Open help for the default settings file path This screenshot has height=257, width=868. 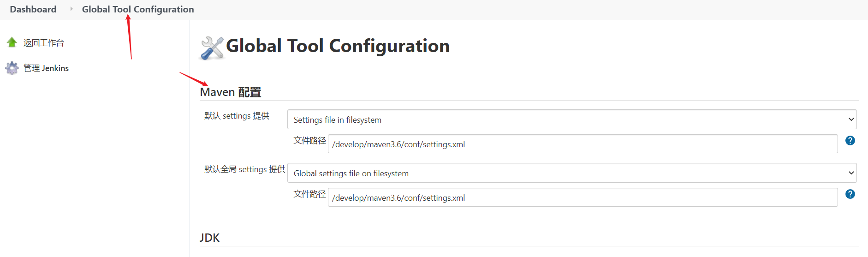tap(850, 141)
